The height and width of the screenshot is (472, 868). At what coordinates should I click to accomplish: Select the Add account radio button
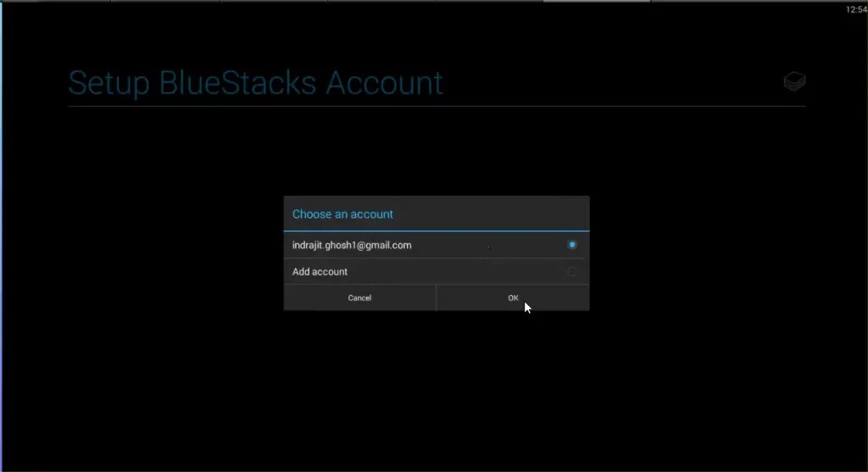pos(572,271)
